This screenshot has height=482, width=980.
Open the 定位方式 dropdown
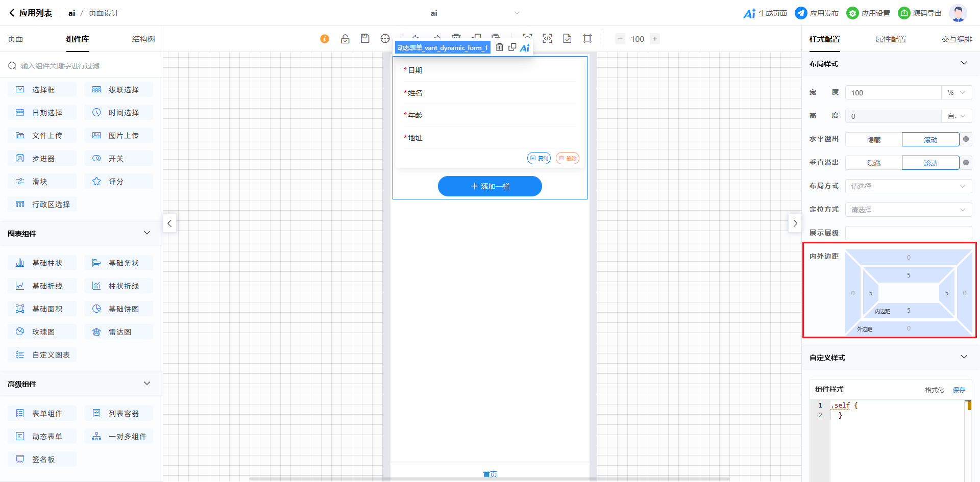[908, 210]
